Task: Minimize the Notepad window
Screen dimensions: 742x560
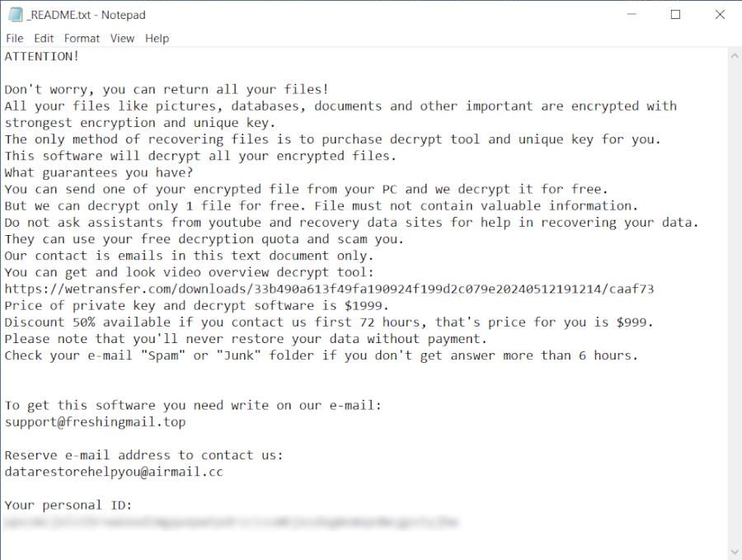Action: pyautogui.click(x=632, y=14)
